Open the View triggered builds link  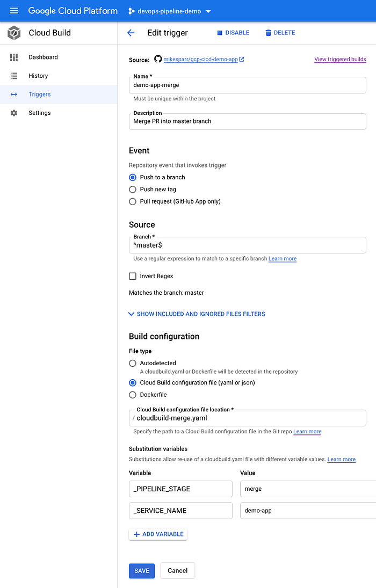(x=340, y=59)
